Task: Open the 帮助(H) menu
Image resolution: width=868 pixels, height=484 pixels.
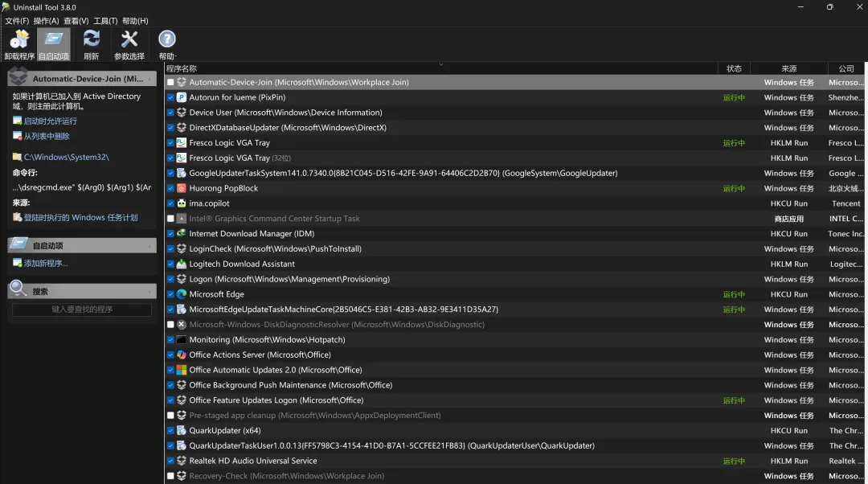Action: (135, 21)
